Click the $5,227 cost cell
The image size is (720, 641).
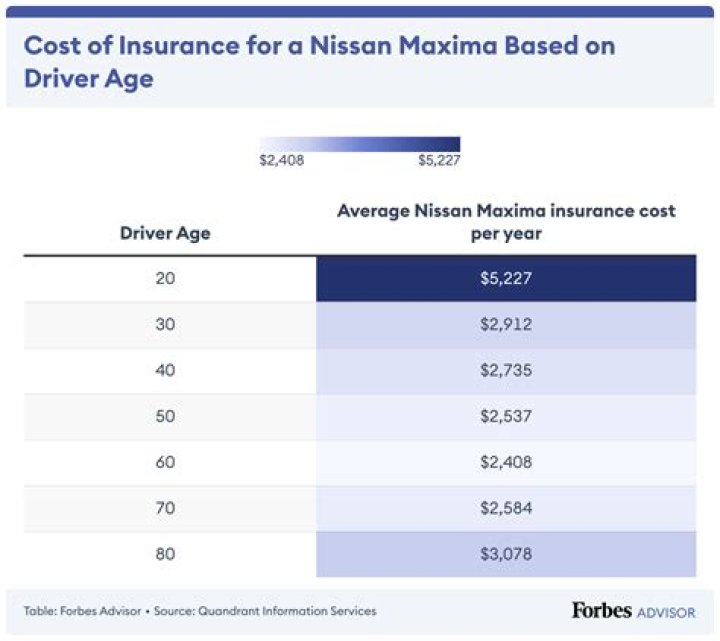coord(506,279)
